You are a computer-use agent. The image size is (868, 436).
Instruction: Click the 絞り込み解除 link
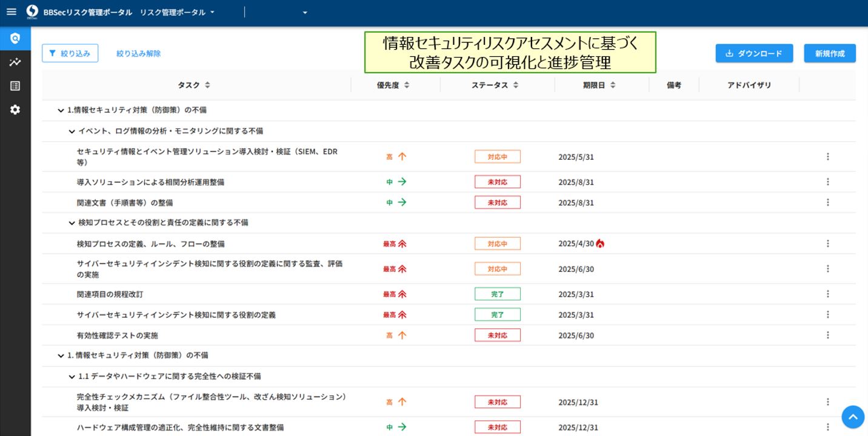tap(138, 53)
